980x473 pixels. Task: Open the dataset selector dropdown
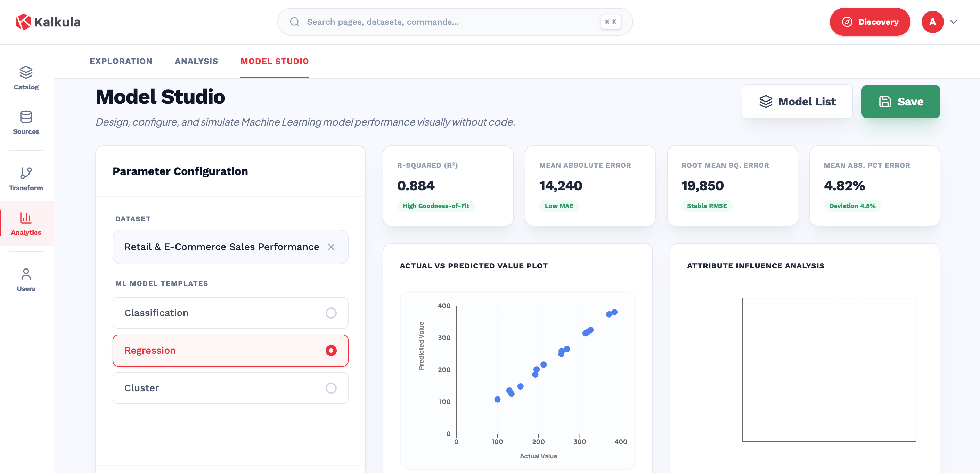(x=230, y=247)
